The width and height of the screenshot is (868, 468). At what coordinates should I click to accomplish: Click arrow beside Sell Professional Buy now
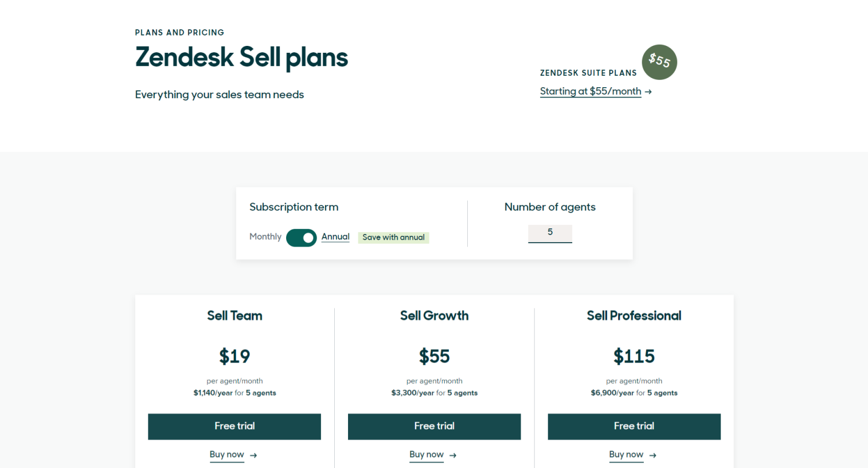(653, 455)
